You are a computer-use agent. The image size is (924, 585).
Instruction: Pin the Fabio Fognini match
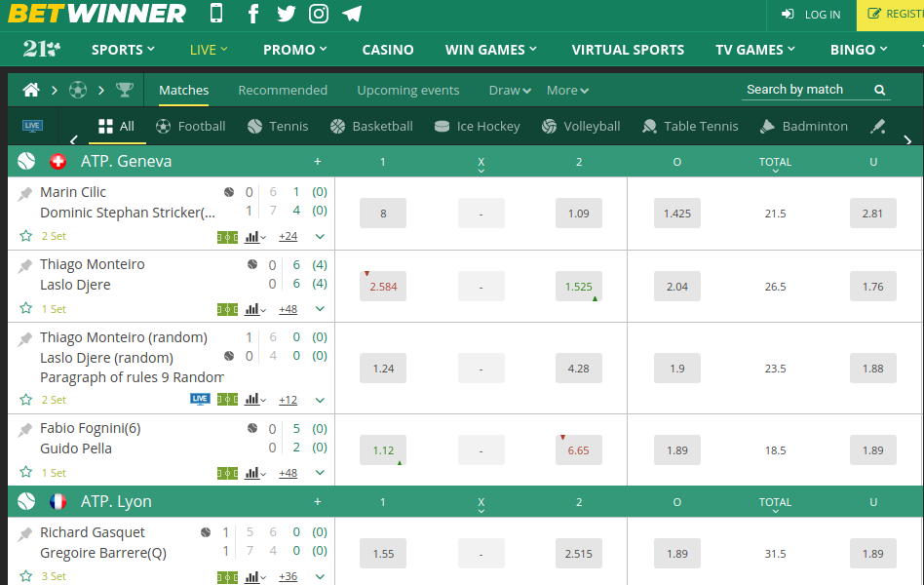click(24, 430)
